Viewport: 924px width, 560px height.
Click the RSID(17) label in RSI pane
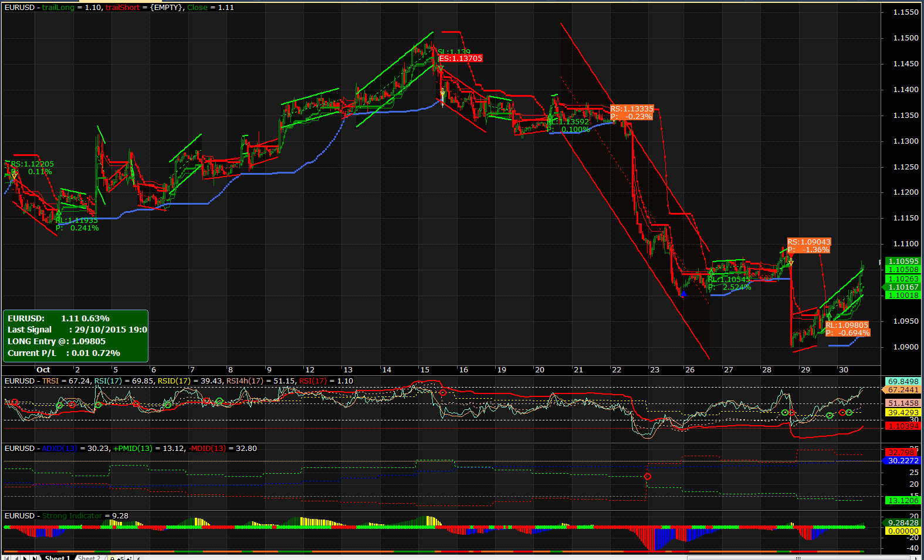point(174,381)
